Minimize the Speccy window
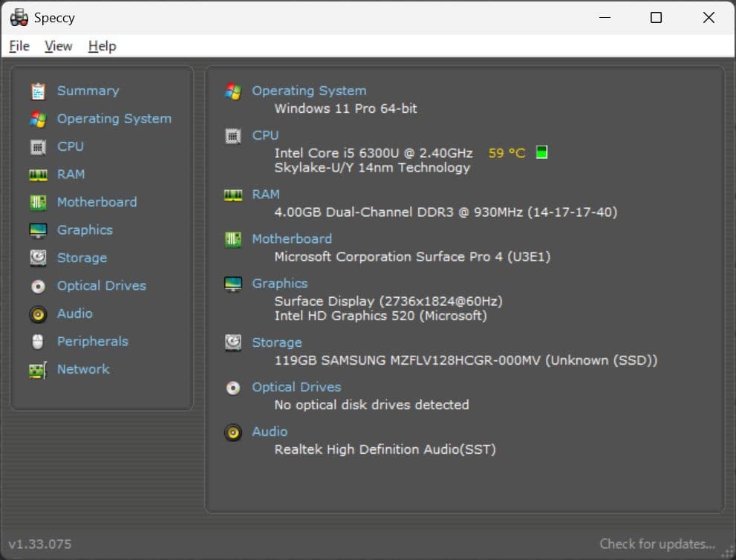 tap(605, 18)
